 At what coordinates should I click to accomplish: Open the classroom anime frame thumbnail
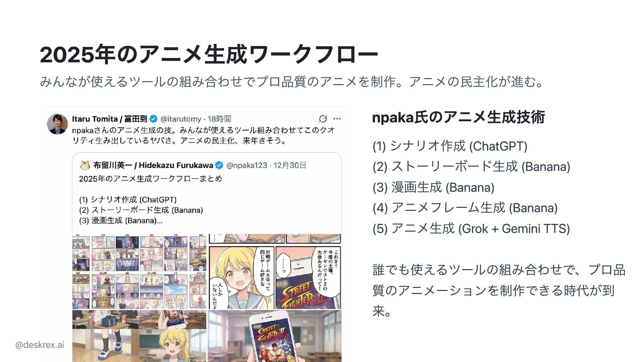click(x=140, y=336)
